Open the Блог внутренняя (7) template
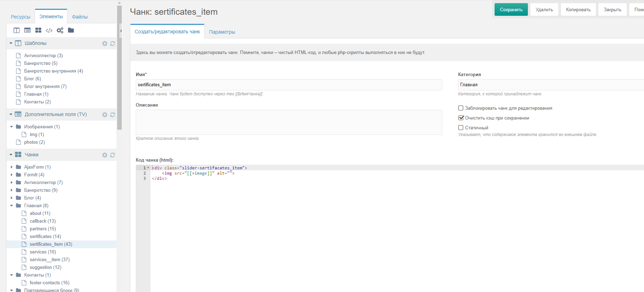The width and height of the screenshot is (644, 292). pyautogui.click(x=45, y=86)
